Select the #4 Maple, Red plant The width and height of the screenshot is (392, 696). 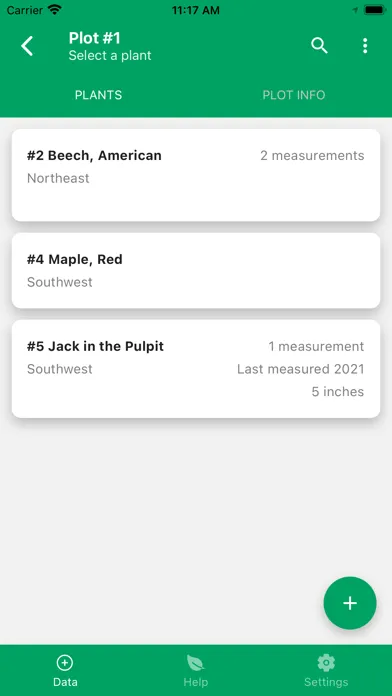coord(196,271)
